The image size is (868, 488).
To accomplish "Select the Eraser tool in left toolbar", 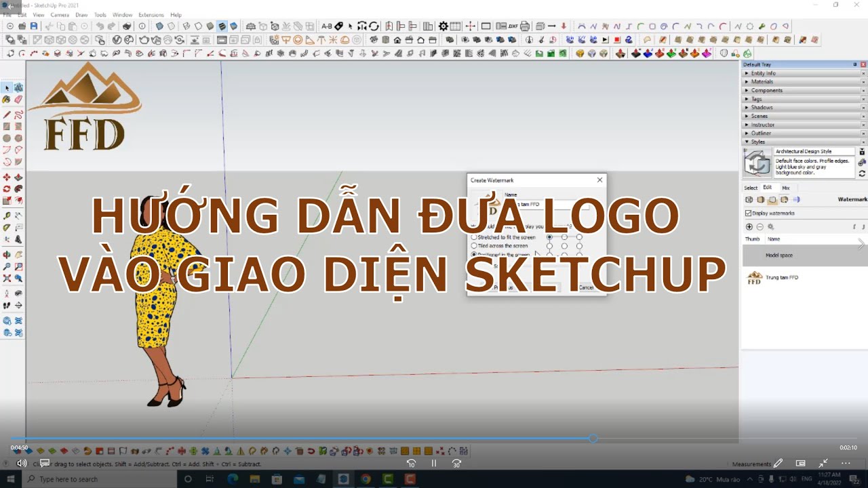I will click(x=18, y=99).
